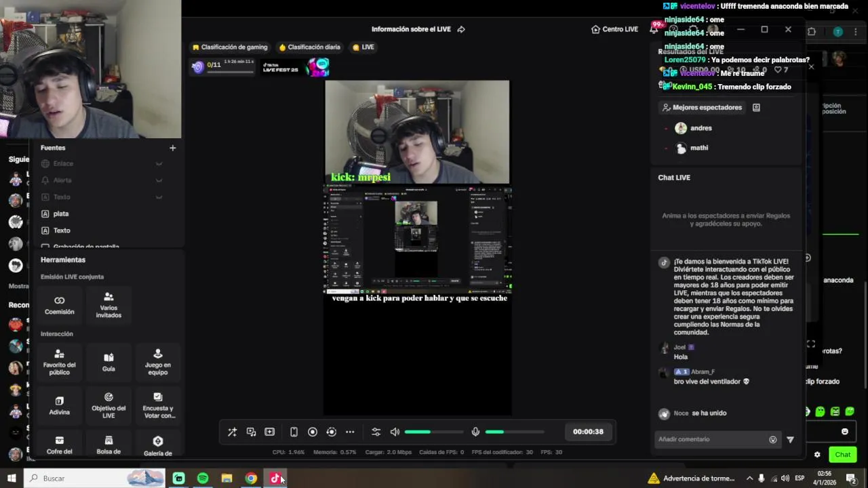This screenshot has height=488, width=868.
Task: Open the notifications bell with 99+ badge
Action: (x=655, y=28)
